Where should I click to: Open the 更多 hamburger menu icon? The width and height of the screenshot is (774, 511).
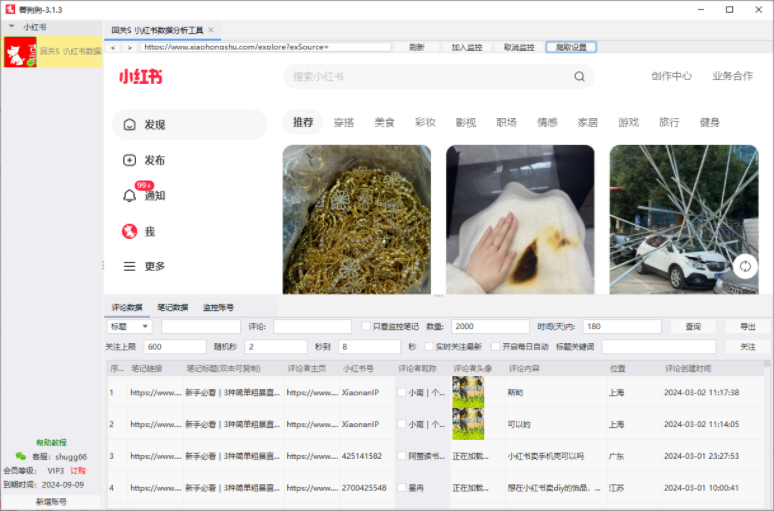[129, 267]
